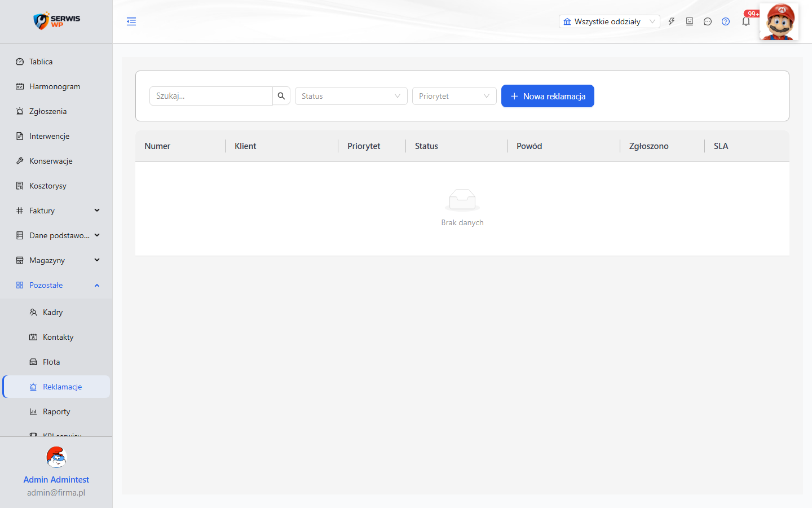Click the Kontakty contacts icon

33,337
